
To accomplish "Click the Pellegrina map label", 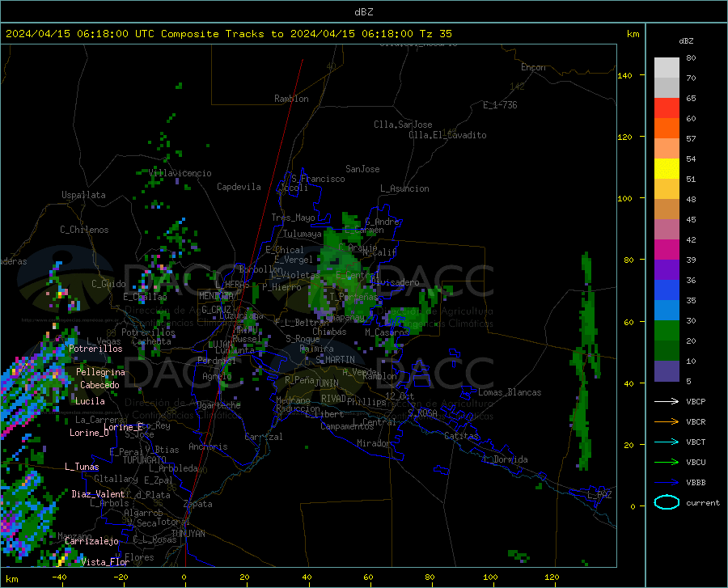I will [x=101, y=372].
